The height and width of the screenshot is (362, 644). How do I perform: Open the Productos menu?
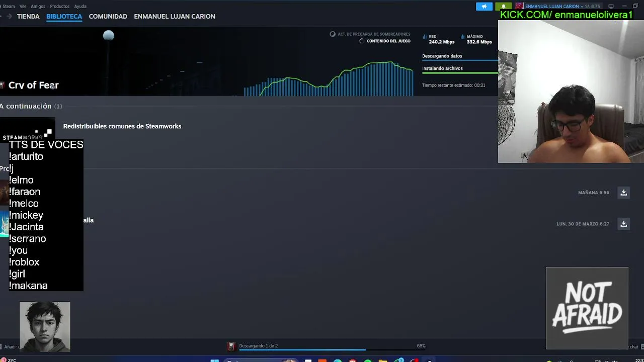pyautogui.click(x=59, y=6)
